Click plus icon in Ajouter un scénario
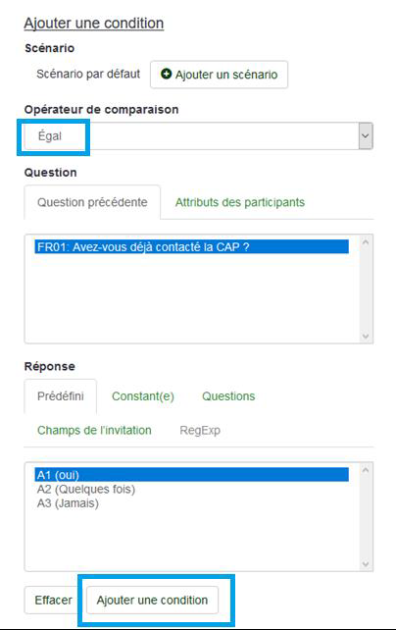396x630 pixels. pyautogui.click(x=166, y=74)
